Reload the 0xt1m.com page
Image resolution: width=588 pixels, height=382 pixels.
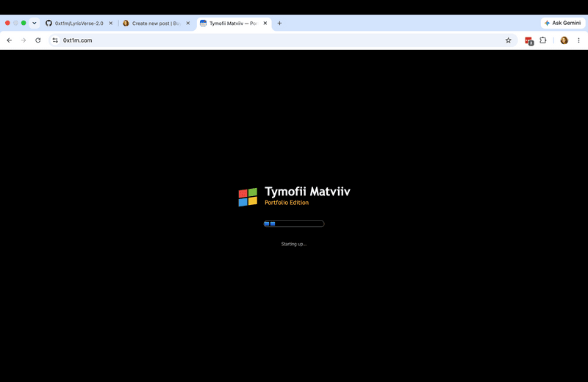[38, 40]
